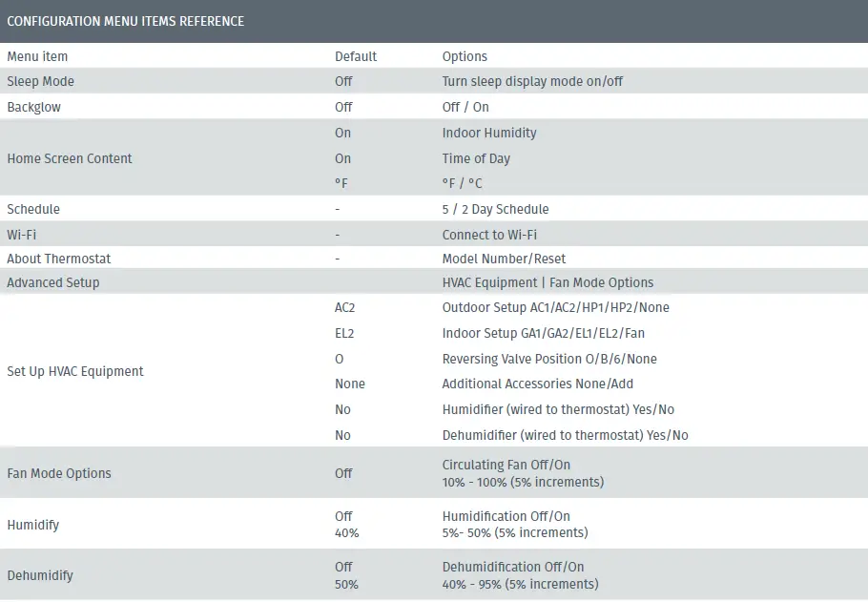Select 'Indoor Setup GA1/GA2/EL1/EL2/Fan' text
The image size is (868, 602).
[x=543, y=333]
